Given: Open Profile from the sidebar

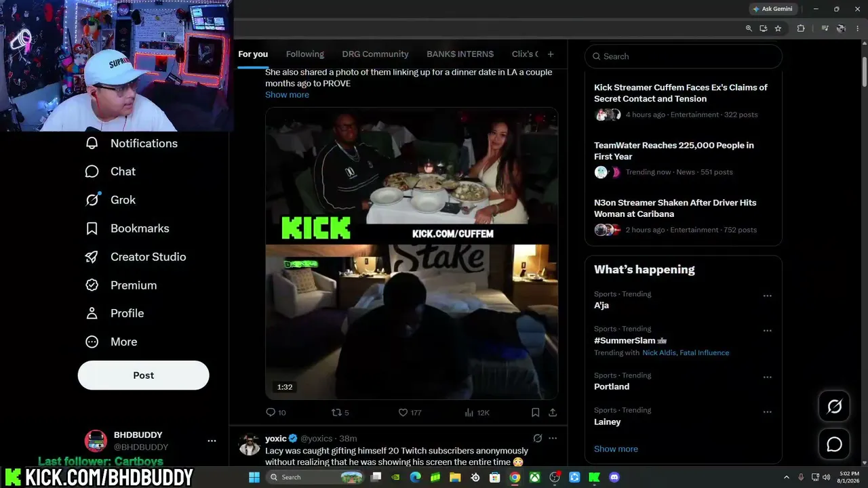Looking at the screenshot, I should tap(114, 313).
